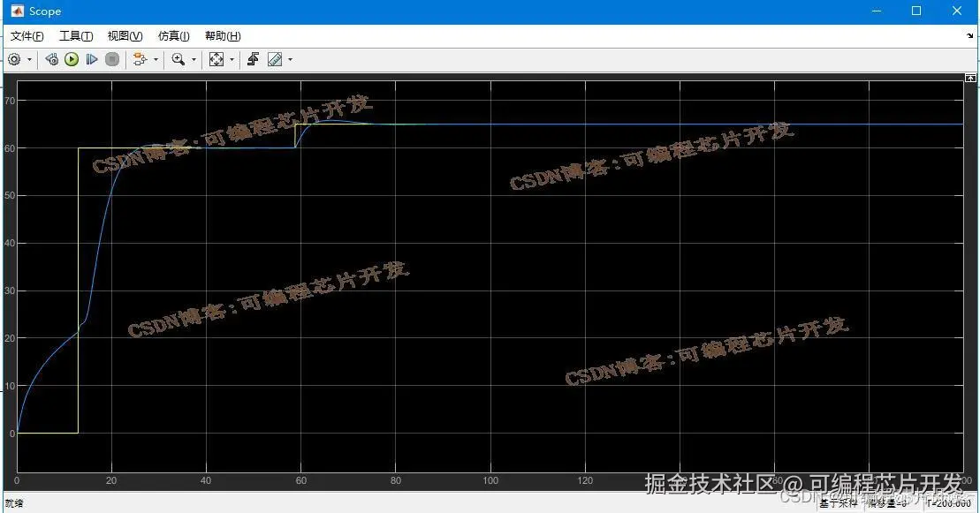Click the Scope window title text
The height and width of the screenshot is (513, 980).
[x=45, y=11]
